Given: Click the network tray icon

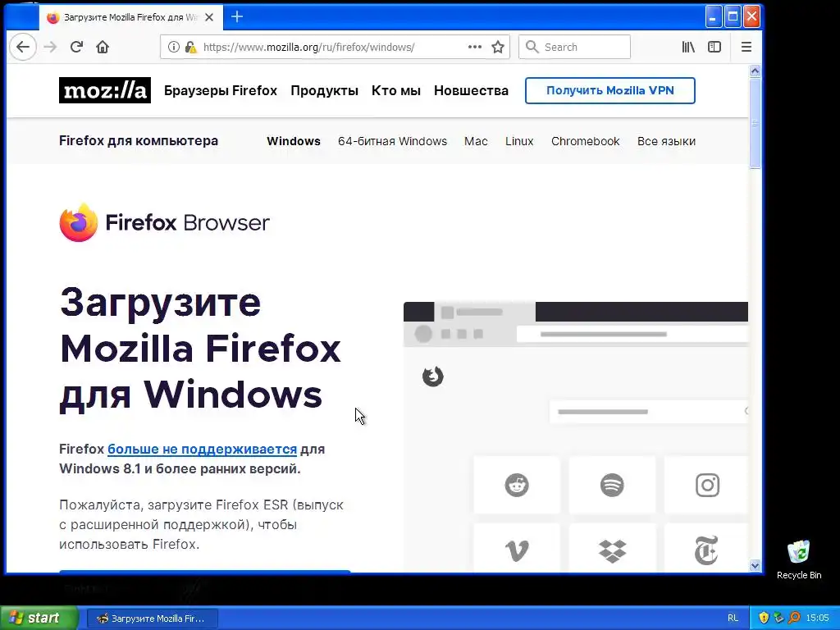Looking at the screenshot, I should point(779,618).
